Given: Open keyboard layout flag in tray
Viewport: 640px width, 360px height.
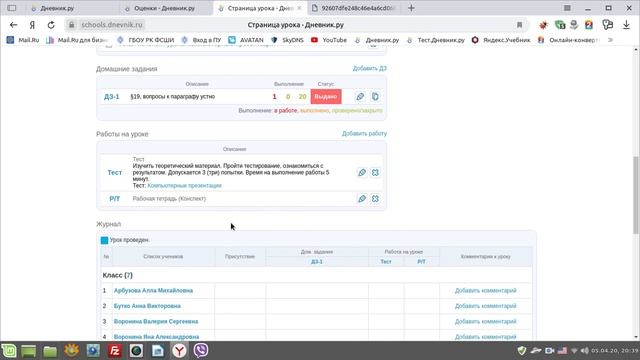Looking at the screenshot, I should tap(562, 351).
